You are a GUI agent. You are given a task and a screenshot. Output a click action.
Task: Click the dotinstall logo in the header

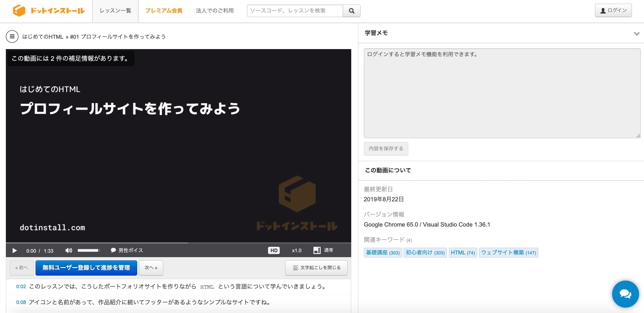49,11
